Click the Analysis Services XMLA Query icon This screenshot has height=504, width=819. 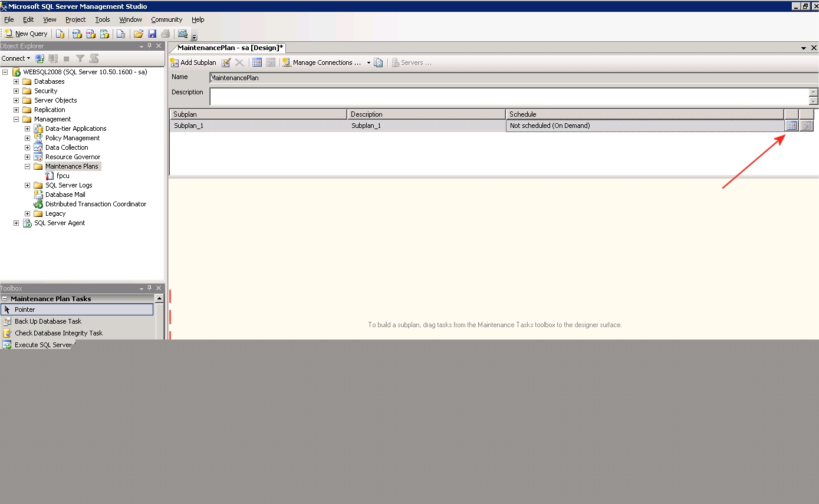click(x=105, y=34)
